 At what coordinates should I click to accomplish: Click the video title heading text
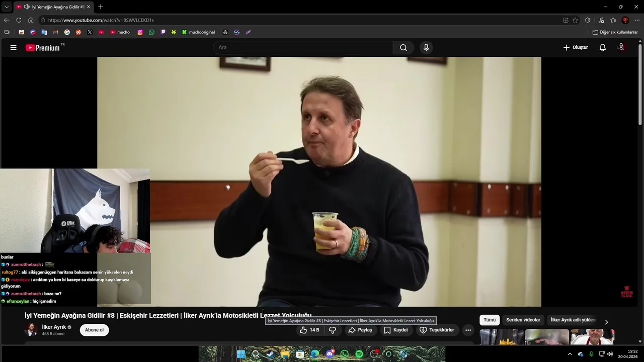168,315
